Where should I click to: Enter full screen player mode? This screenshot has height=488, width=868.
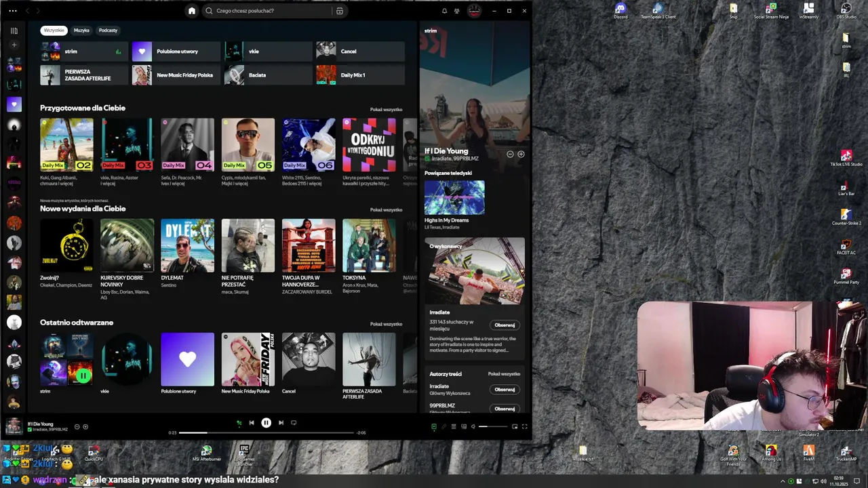tap(524, 426)
